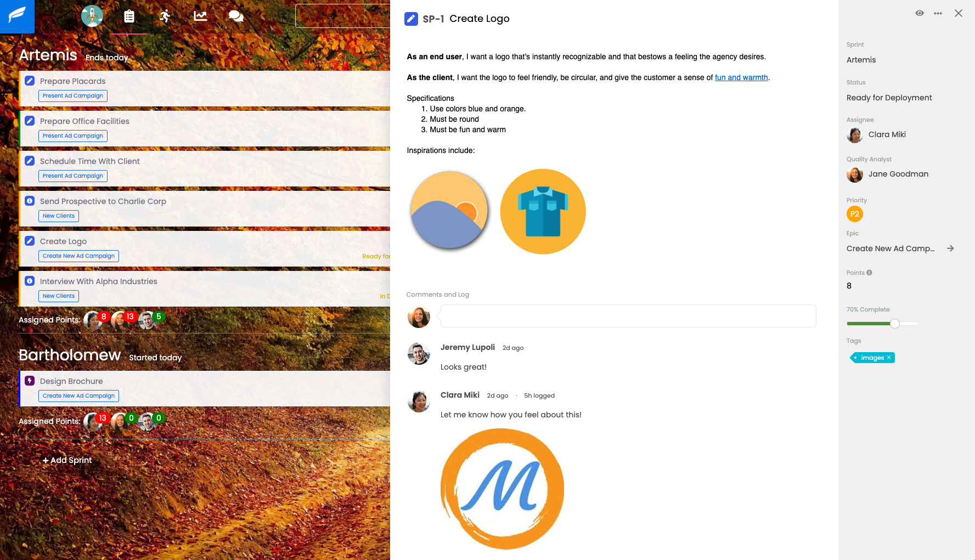Click the info icon beside Points

point(869,273)
